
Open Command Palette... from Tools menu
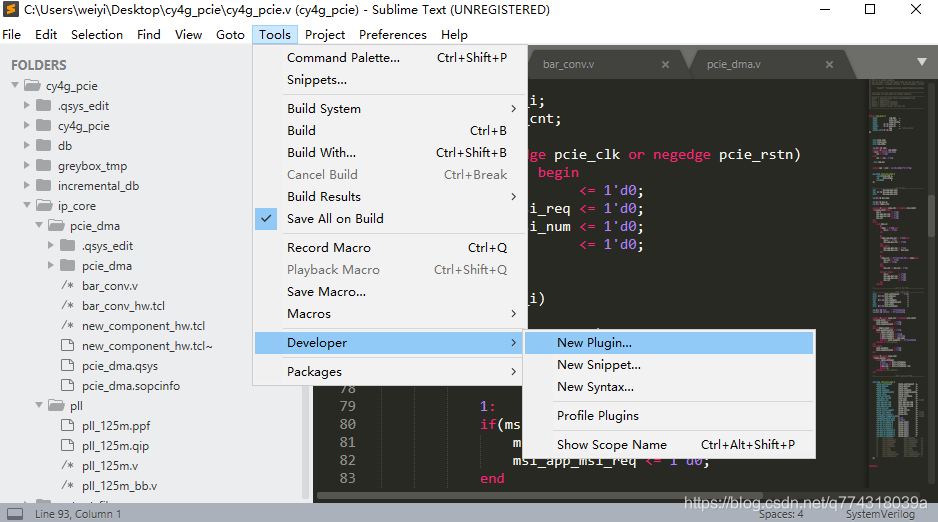click(x=391, y=57)
